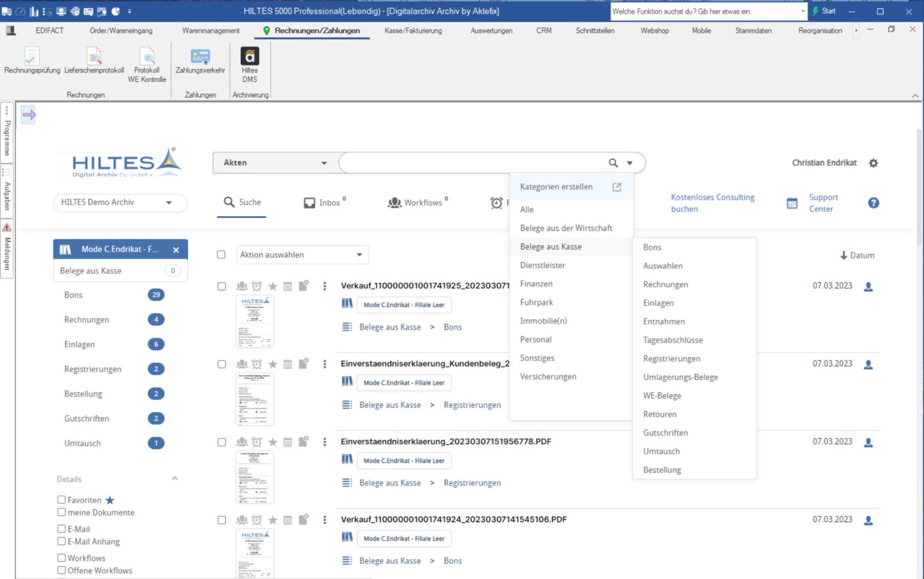Select Tagesabschlüsse from the submenu
This screenshot has height=579, width=924.
(x=672, y=340)
